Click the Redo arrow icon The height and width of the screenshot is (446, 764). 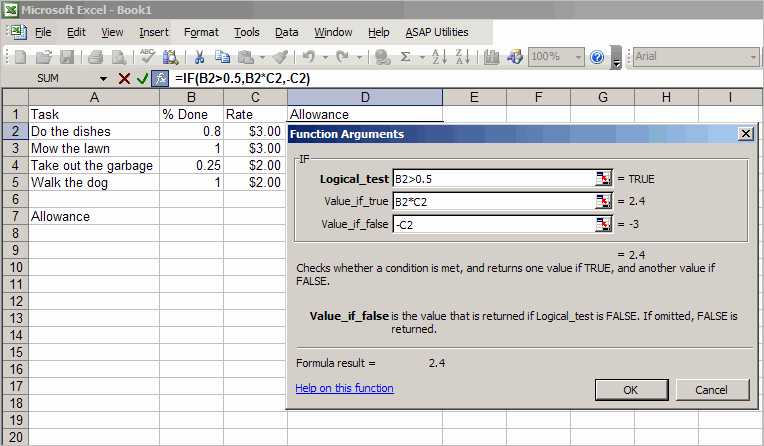[343, 57]
